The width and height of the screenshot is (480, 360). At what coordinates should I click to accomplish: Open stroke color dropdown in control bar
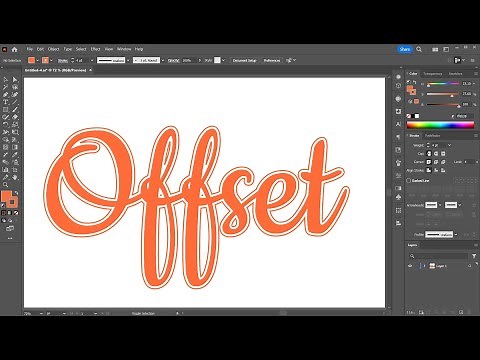pyautogui.click(x=51, y=60)
